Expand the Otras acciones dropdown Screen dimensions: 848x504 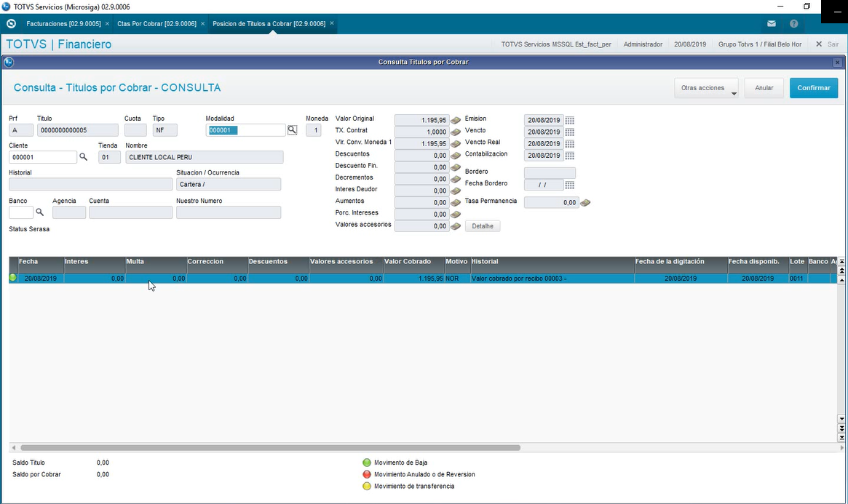click(x=706, y=88)
